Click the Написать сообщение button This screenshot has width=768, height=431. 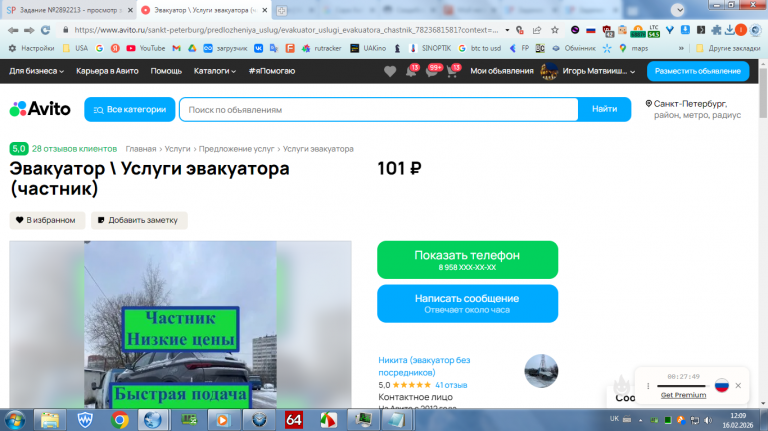tap(467, 303)
